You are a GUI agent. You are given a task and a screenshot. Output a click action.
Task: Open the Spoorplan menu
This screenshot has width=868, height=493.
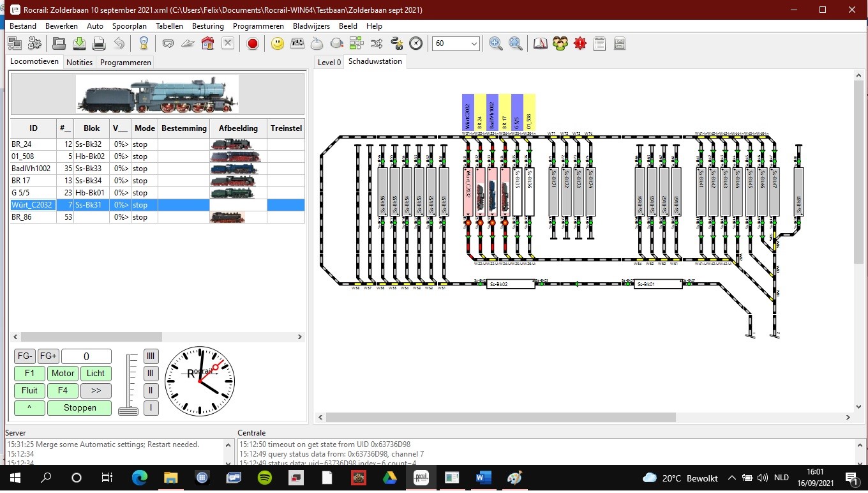pos(130,26)
